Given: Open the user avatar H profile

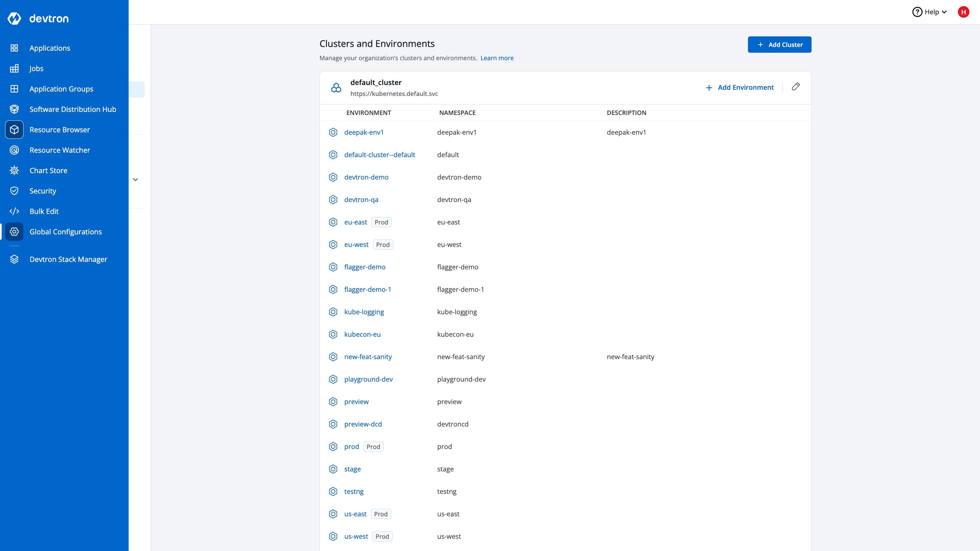Looking at the screenshot, I should coord(963,12).
